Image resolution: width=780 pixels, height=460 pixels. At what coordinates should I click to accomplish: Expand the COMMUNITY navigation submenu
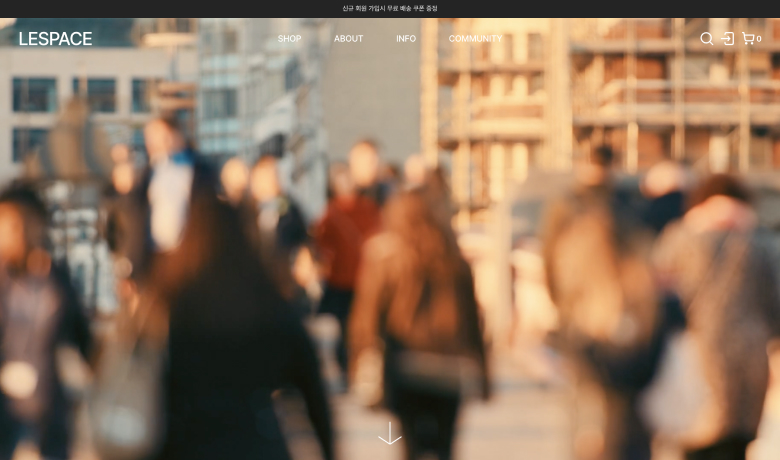tap(475, 39)
